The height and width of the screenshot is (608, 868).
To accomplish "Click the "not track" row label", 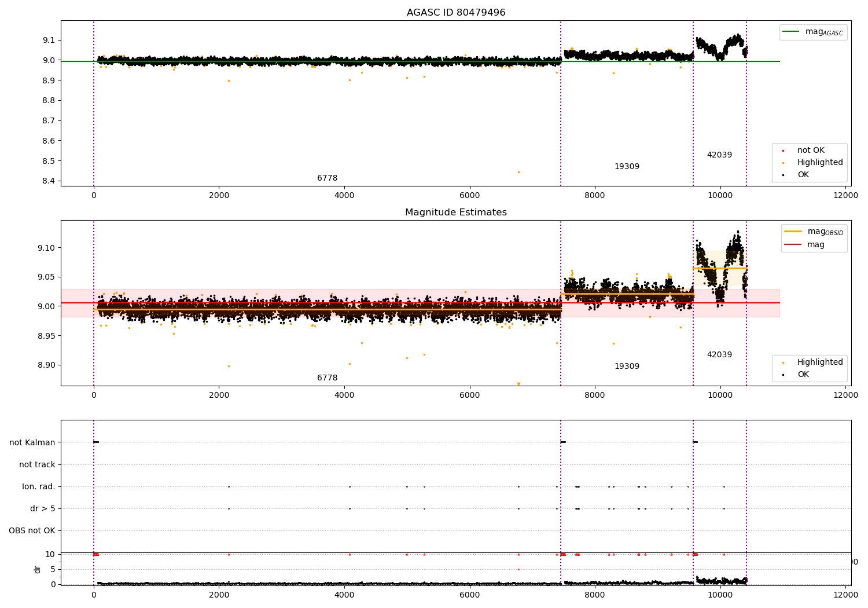I will 37,465.
